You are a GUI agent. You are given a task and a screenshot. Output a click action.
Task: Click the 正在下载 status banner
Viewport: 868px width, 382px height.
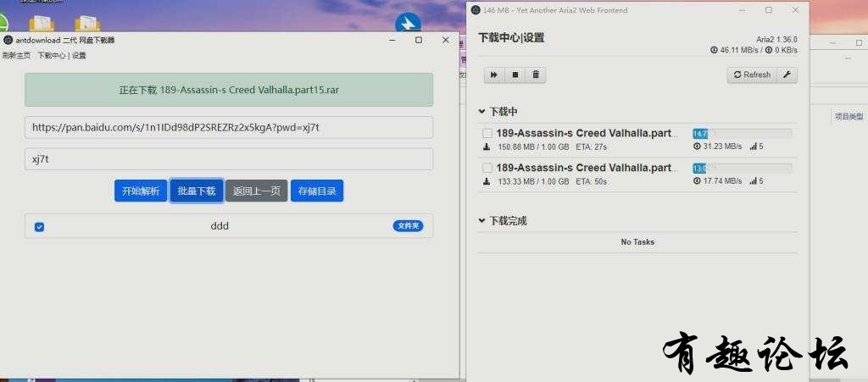(229, 90)
